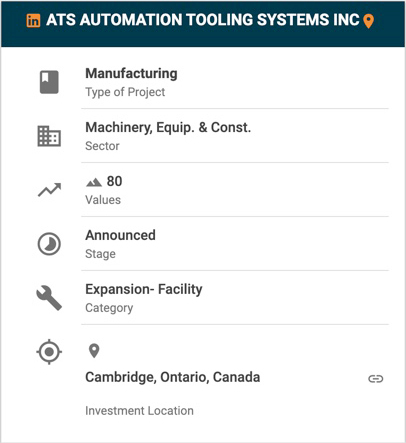
Task: Click the Expansion- Facility category value
Action: pos(144,289)
